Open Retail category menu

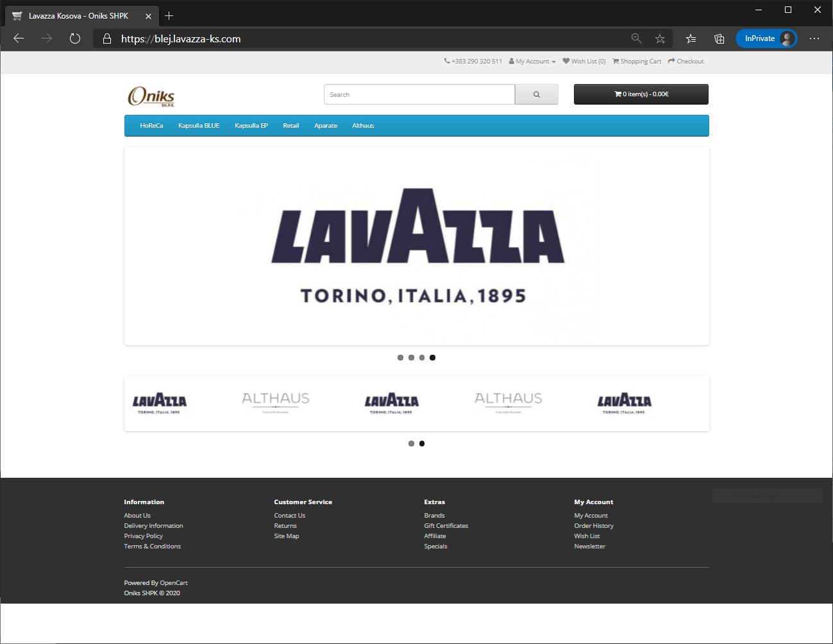pos(291,126)
